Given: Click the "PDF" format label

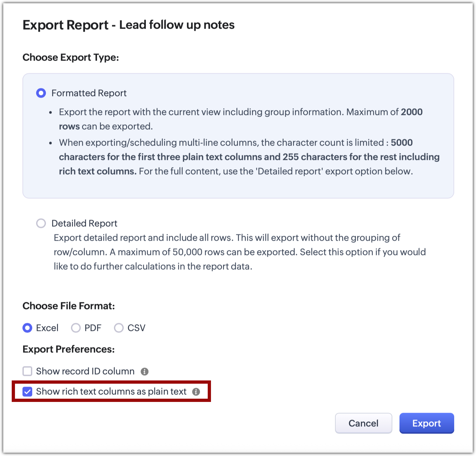Looking at the screenshot, I should click(x=93, y=328).
